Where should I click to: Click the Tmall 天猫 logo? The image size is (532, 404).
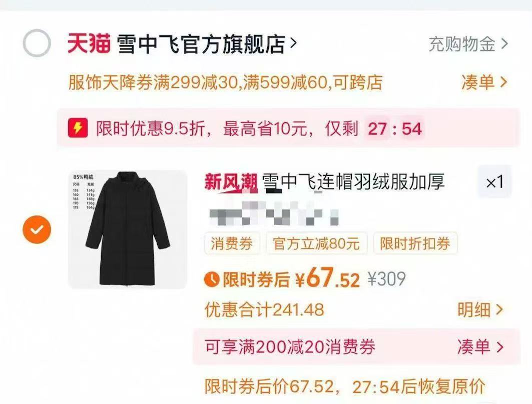tap(89, 43)
